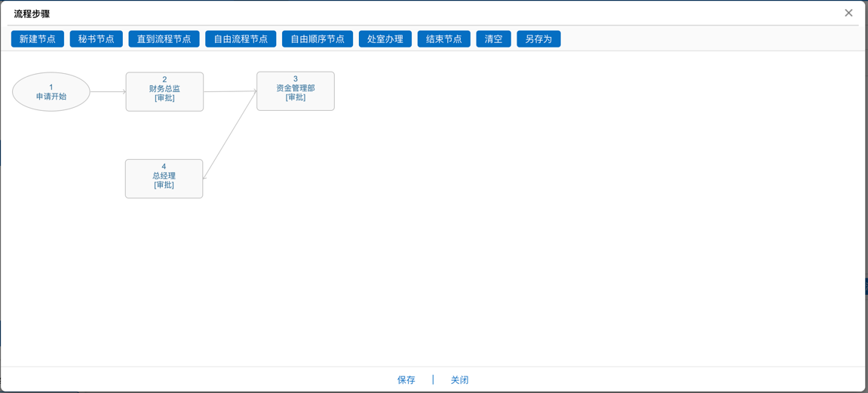Select the 申请开始 oval start node

[x=51, y=92]
